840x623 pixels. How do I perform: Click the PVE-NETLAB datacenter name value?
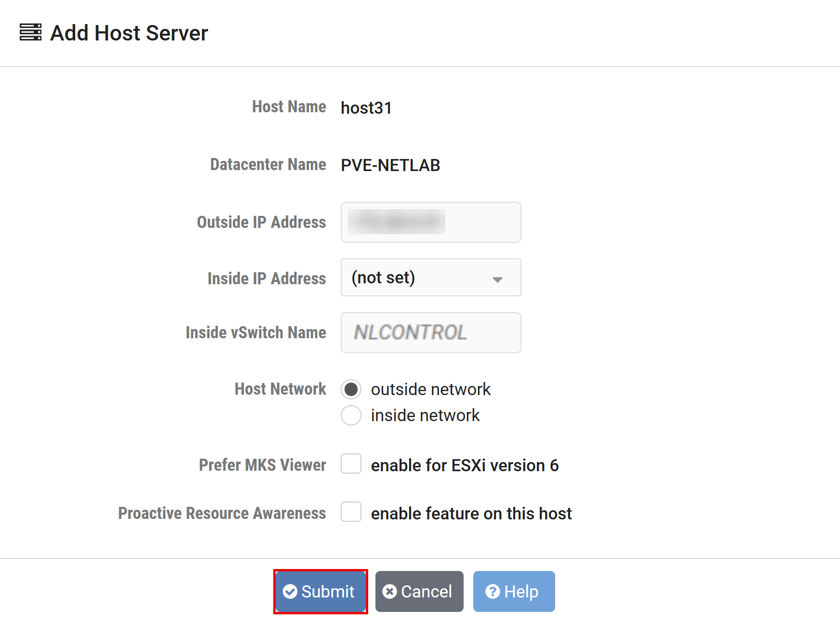tap(390, 165)
